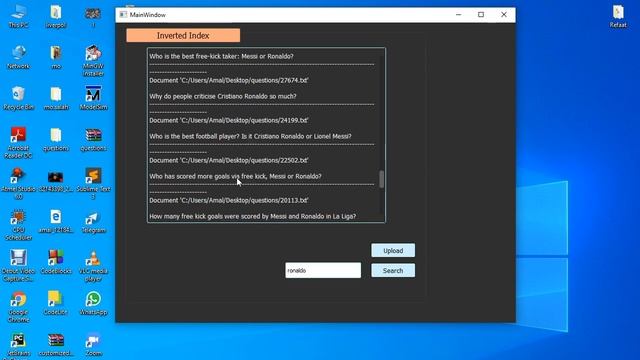Select the Inverted Index orange header

pos(183,36)
